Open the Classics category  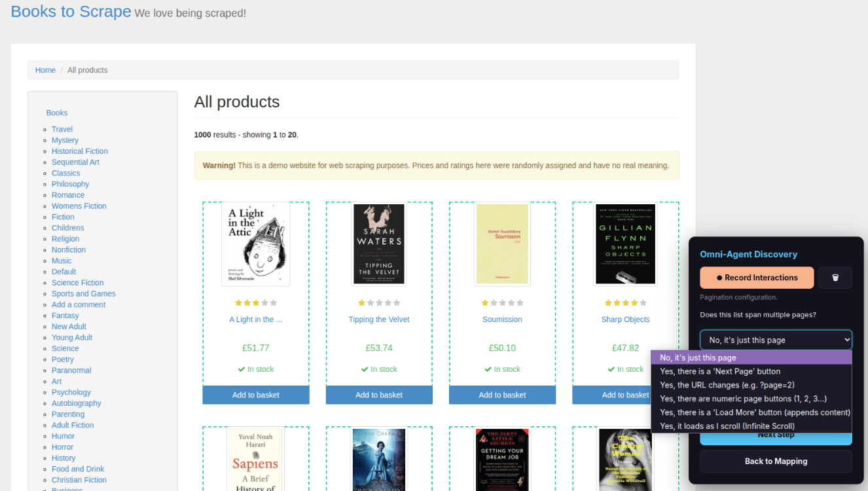(x=66, y=173)
